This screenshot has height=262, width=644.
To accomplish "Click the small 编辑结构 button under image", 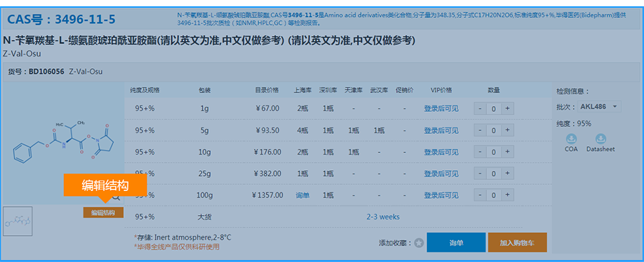I will click(x=103, y=212).
